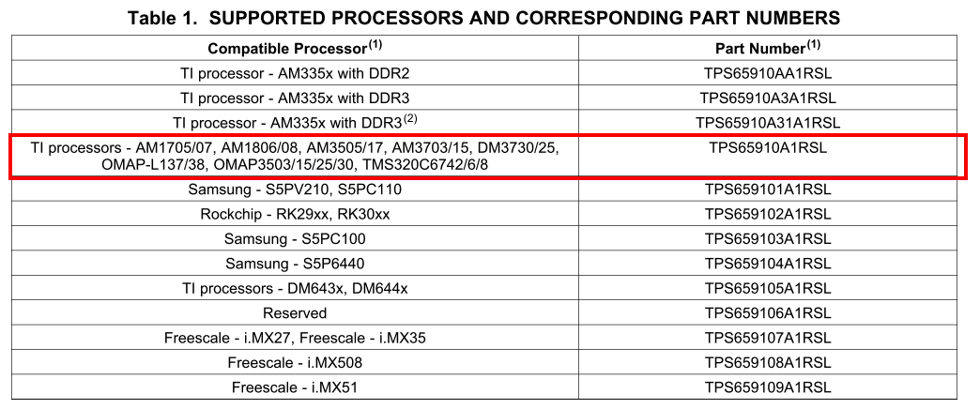
Task: Click the Part Number column header
Action: point(768,48)
